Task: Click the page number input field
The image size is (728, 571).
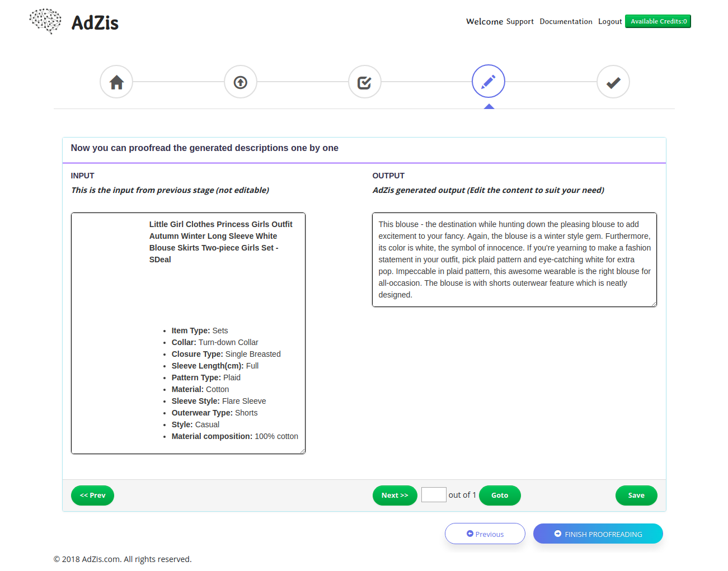Action: (434, 495)
